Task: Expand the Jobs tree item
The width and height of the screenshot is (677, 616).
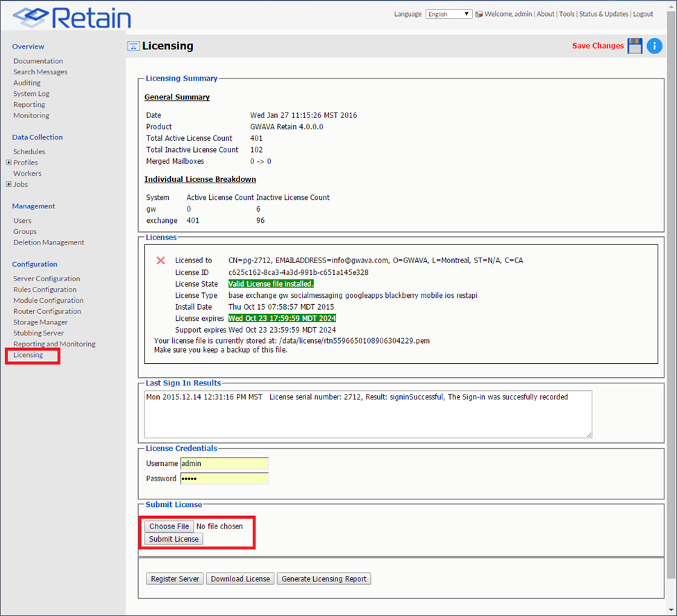Action: coord(8,184)
